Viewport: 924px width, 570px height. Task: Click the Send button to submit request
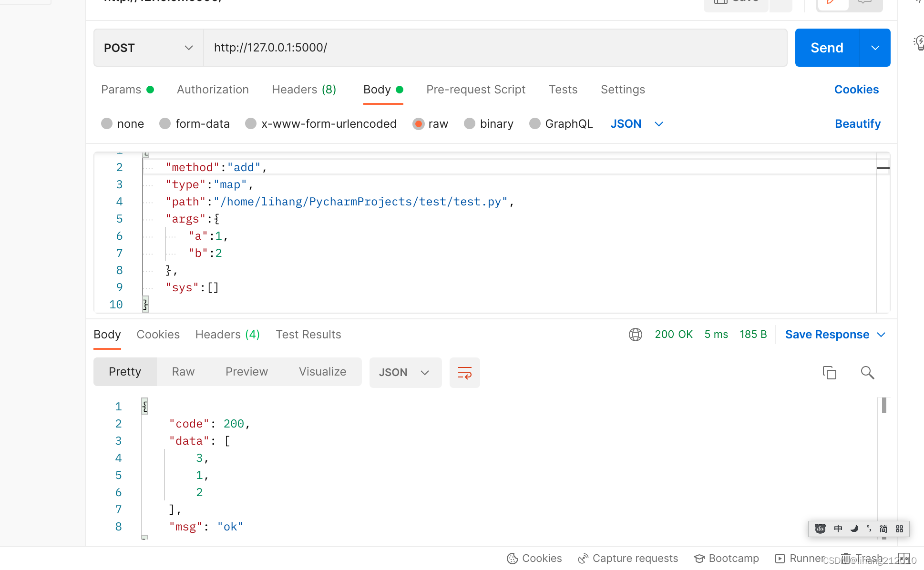tap(827, 48)
